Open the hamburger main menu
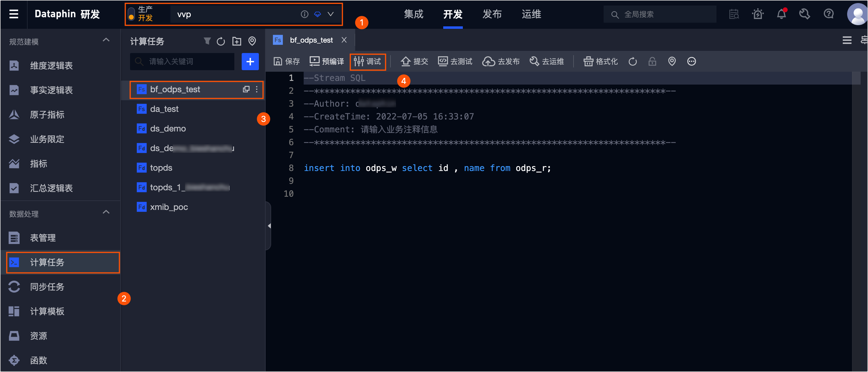This screenshot has height=372, width=868. coord(13,14)
